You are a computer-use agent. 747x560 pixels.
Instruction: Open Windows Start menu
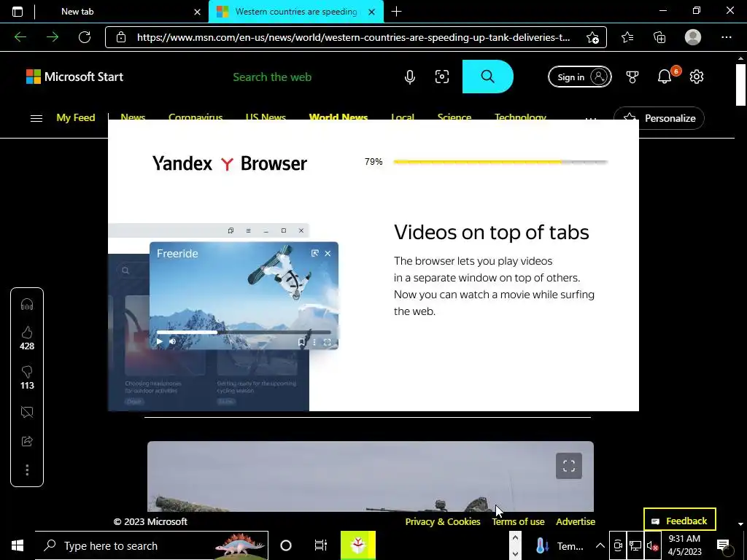(18, 545)
